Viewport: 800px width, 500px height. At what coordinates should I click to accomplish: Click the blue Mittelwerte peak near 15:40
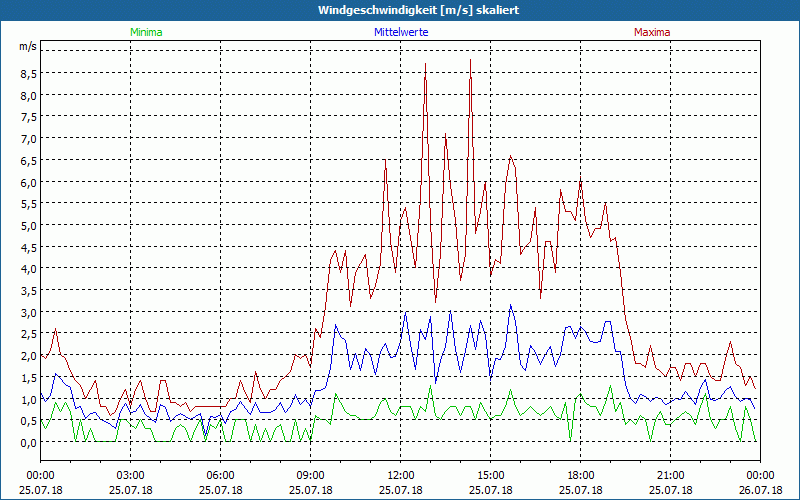pos(510,305)
